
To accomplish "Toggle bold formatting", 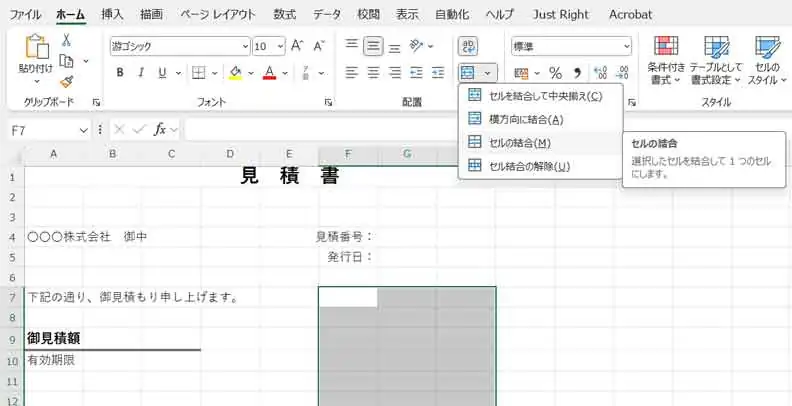I will [x=120, y=73].
